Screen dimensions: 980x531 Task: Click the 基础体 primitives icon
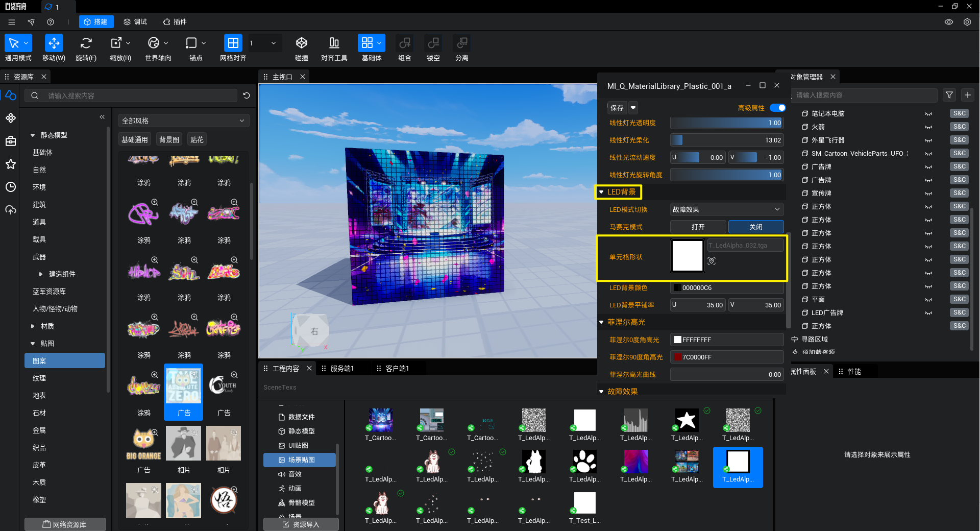pyautogui.click(x=367, y=43)
